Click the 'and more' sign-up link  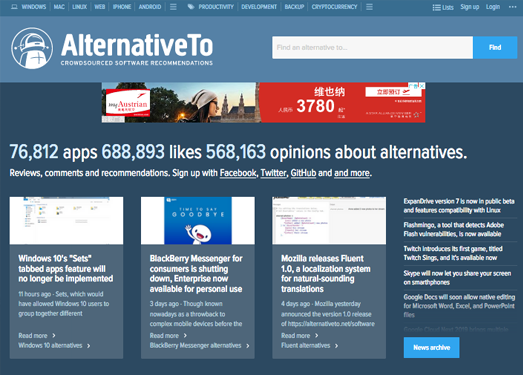point(352,173)
